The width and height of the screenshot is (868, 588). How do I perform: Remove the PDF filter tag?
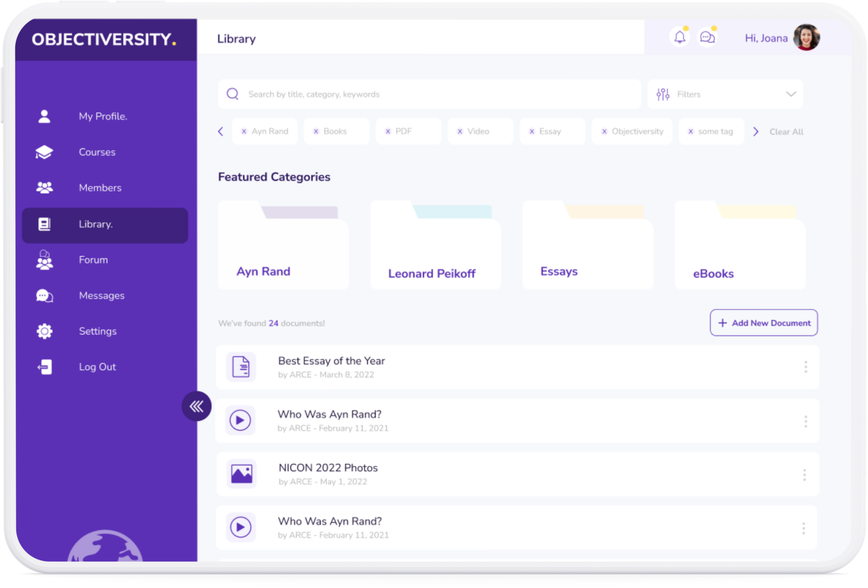tap(388, 131)
